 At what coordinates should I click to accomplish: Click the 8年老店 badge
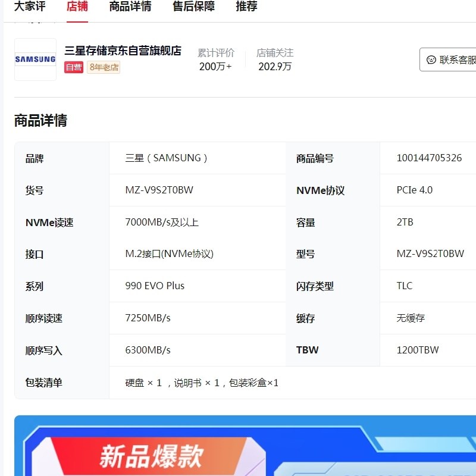click(104, 67)
